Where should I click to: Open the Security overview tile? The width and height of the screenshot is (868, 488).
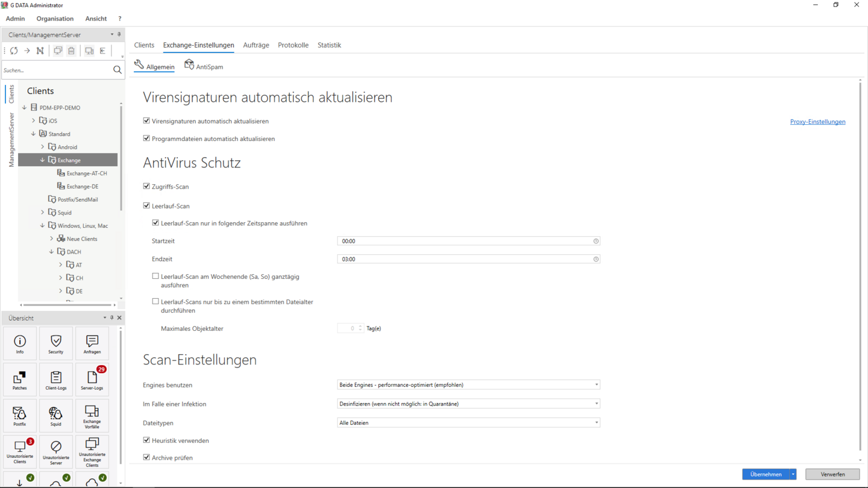(55, 344)
